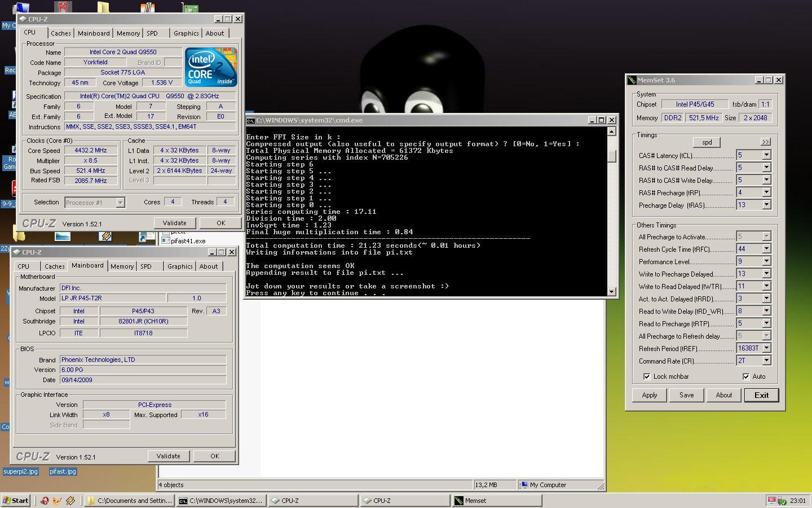
Task: Launch Winamp from the quick launch bar
Action: (x=70, y=501)
